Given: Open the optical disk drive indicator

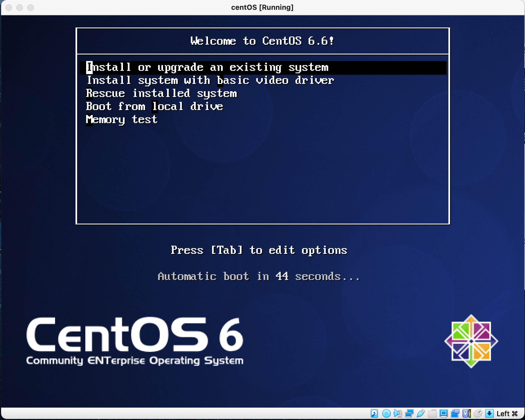Looking at the screenshot, I should 386,413.
